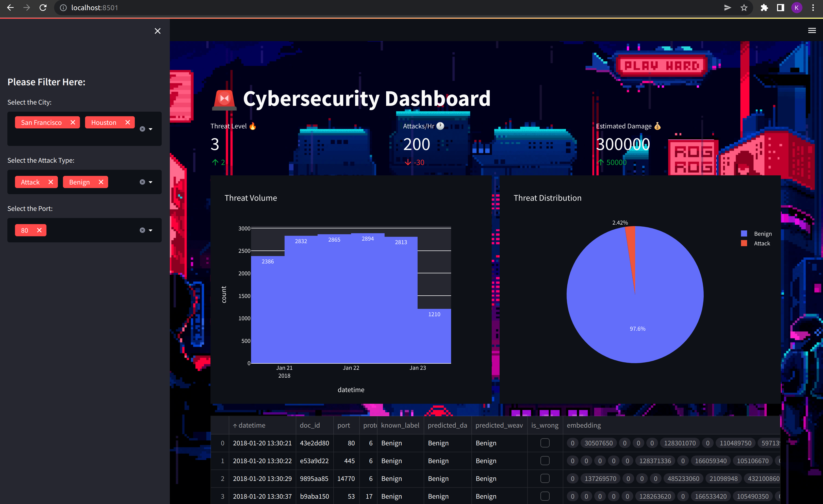Clear all selected ports
823x504 pixels.
point(142,230)
